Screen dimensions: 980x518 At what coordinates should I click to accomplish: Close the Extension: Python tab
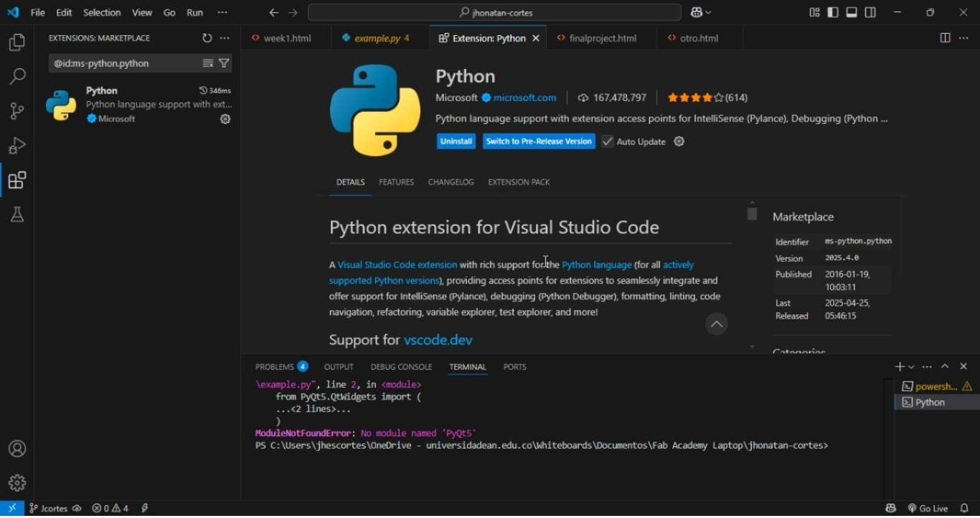536,39
